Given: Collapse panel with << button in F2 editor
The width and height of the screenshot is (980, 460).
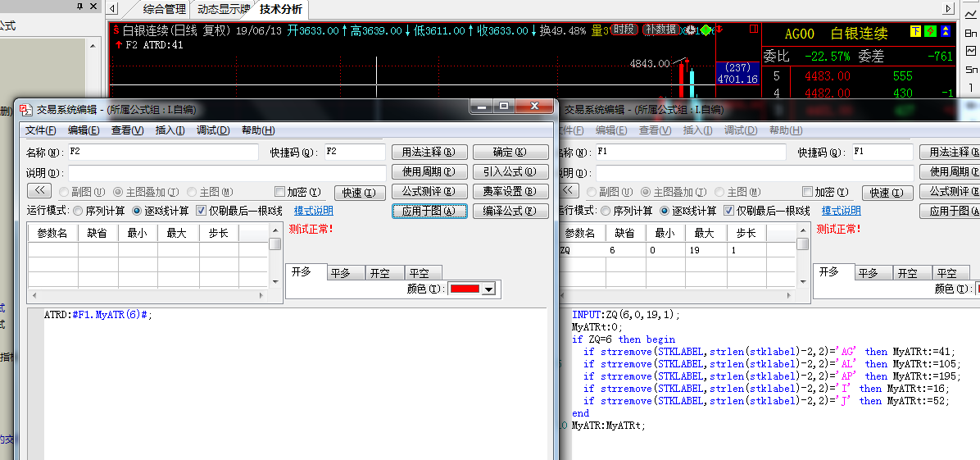Looking at the screenshot, I should coord(39,191).
